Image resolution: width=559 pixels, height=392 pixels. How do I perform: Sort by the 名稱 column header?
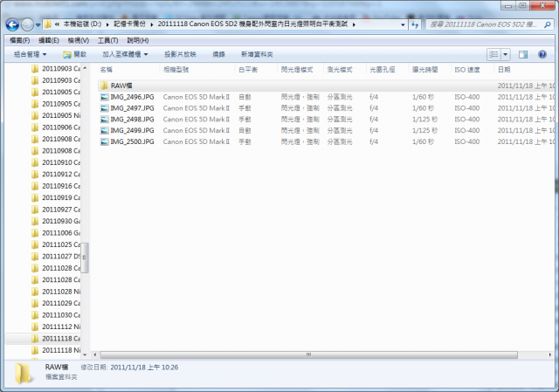(x=107, y=70)
